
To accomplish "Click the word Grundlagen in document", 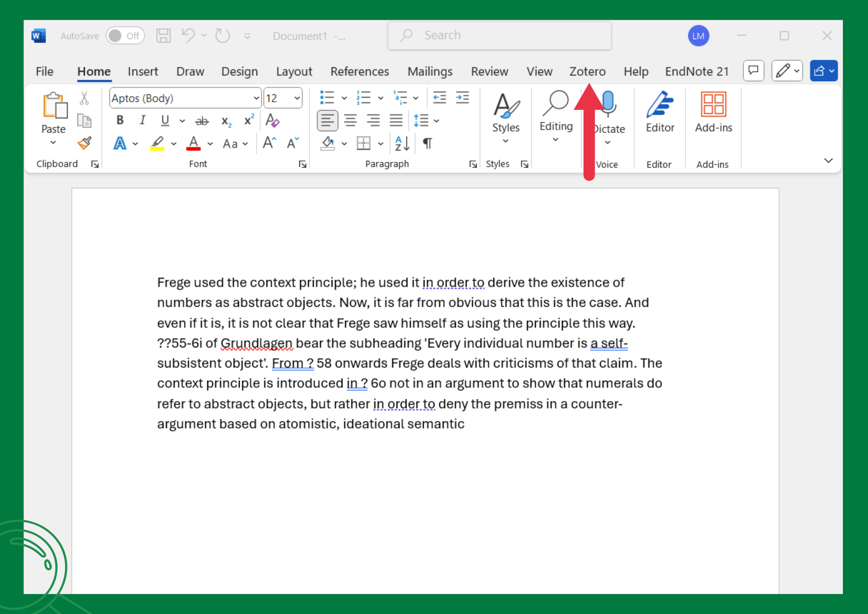I will 256,343.
